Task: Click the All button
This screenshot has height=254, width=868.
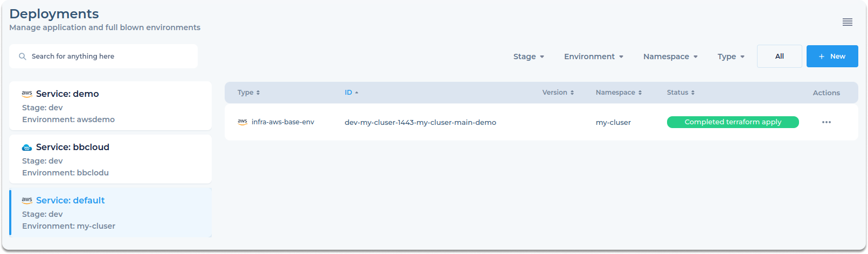Action: point(780,56)
